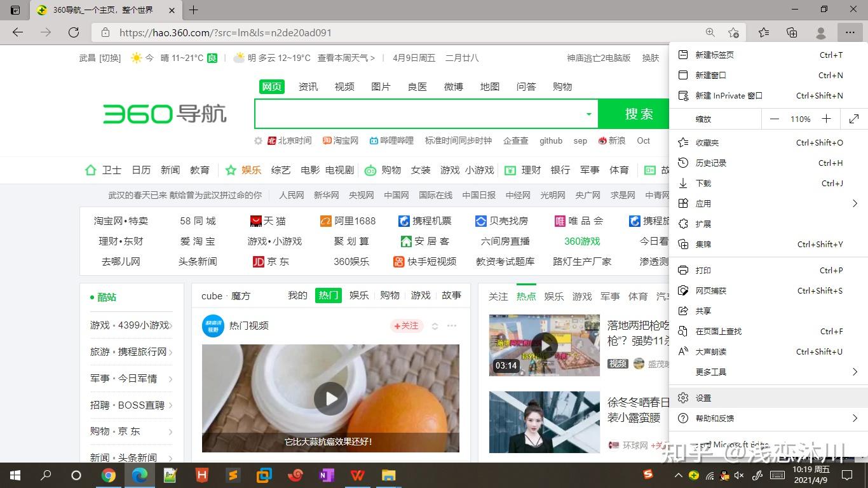Choose 大声朗读 menu entry
This screenshot has width=868, height=488.
769,352
